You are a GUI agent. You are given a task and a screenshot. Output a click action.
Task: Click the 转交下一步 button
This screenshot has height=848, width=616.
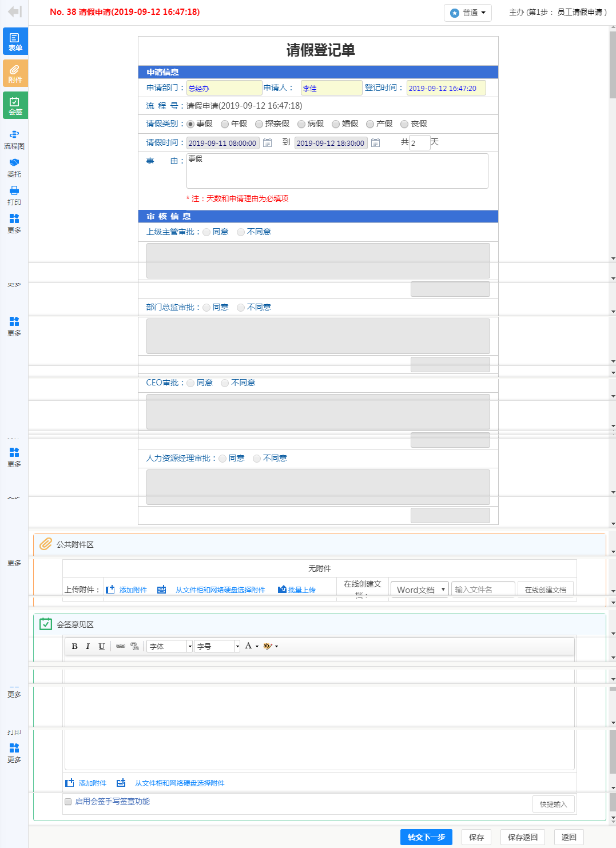tap(426, 837)
